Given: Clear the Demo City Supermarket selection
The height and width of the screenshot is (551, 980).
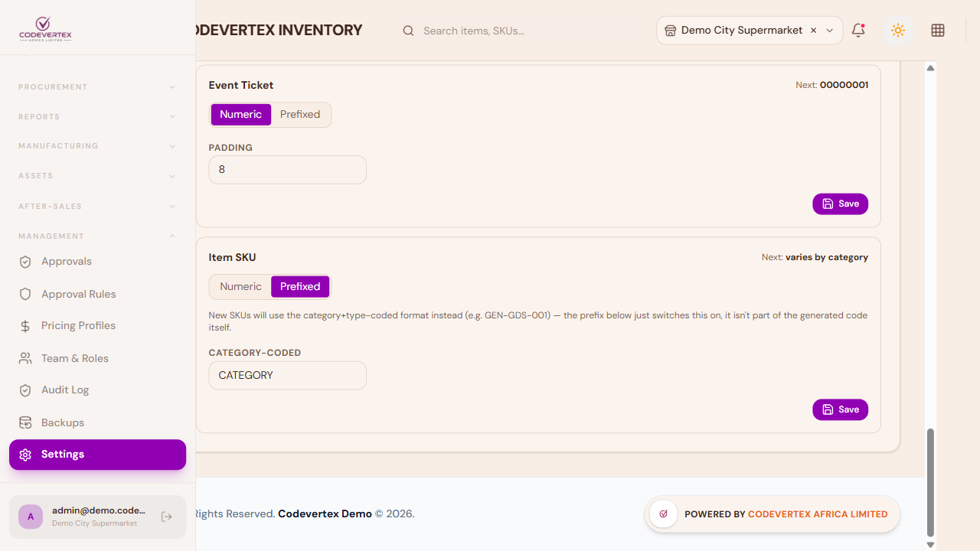Looking at the screenshot, I should pyautogui.click(x=813, y=31).
